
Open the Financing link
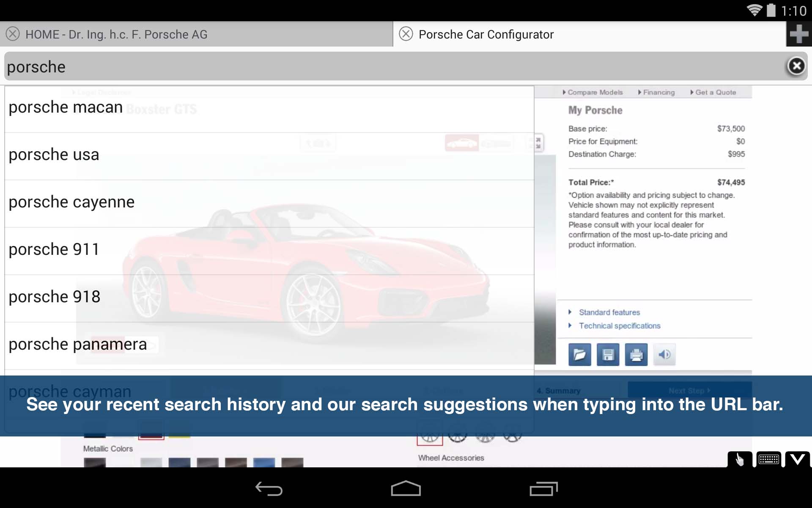click(658, 92)
